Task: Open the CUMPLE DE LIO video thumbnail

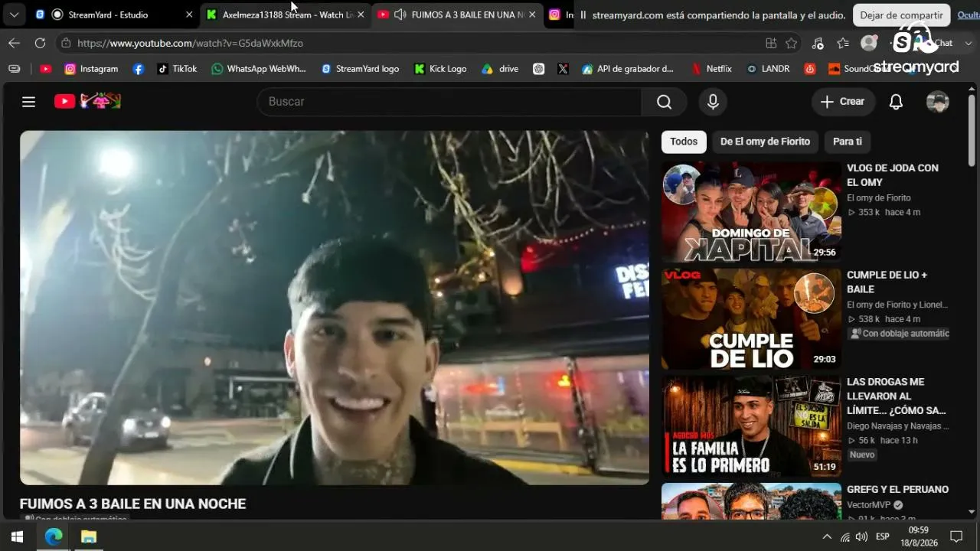Action: point(751,319)
